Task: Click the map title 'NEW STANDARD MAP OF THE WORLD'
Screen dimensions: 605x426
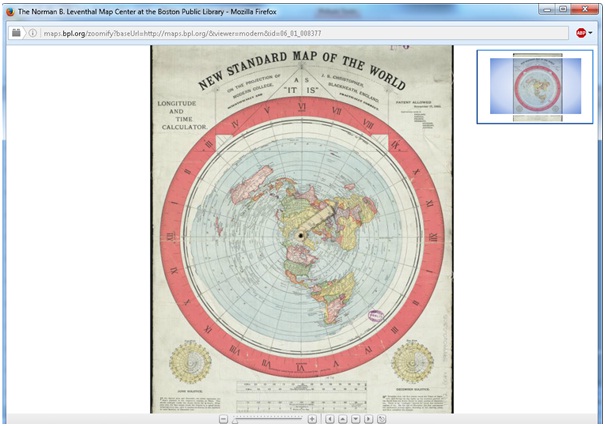Action: pos(302,69)
